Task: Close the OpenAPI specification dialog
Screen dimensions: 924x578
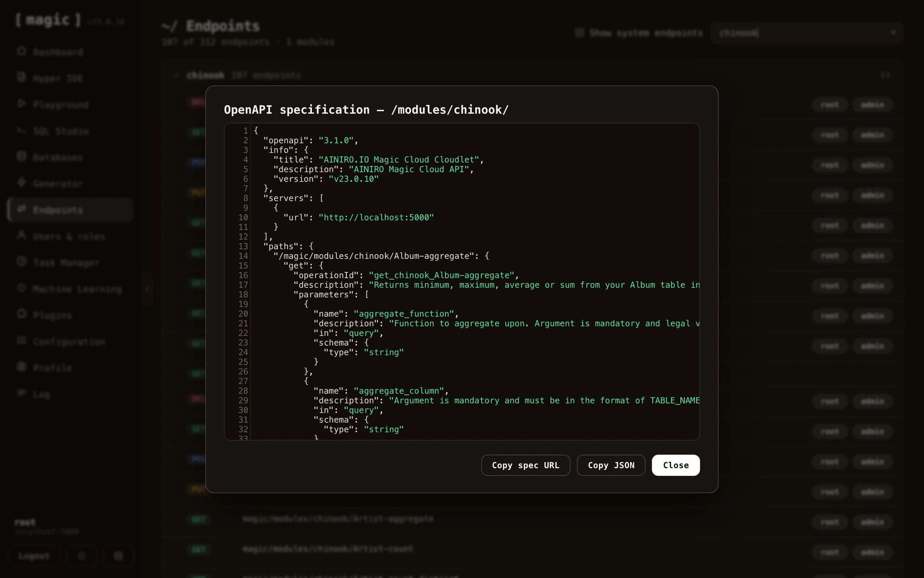Action: (x=676, y=465)
